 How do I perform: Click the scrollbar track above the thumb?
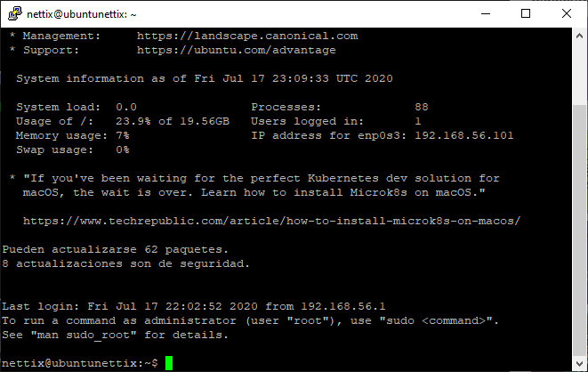(x=579, y=74)
